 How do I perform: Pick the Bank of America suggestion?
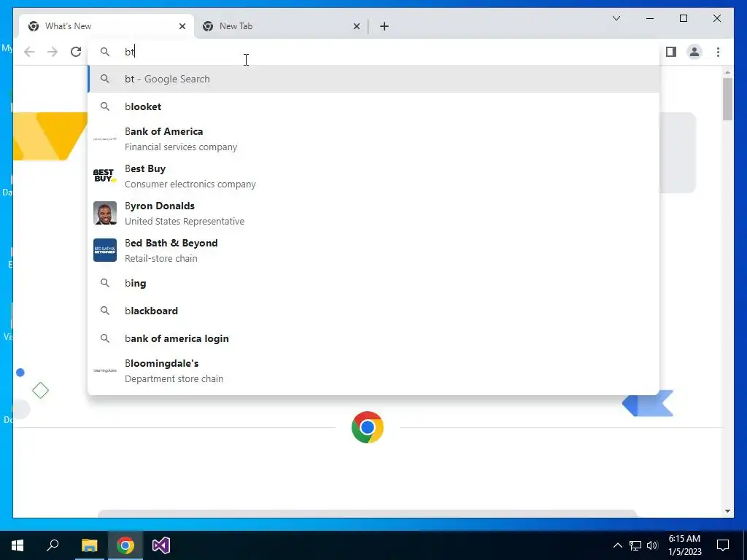(373, 139)
